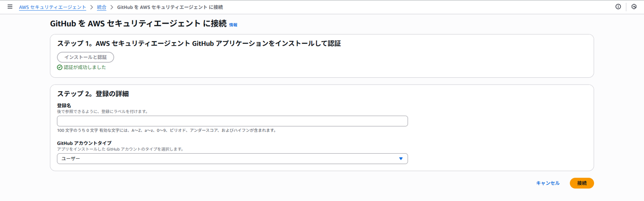Open the 統合 breadcrumb link

click(102, 7)
